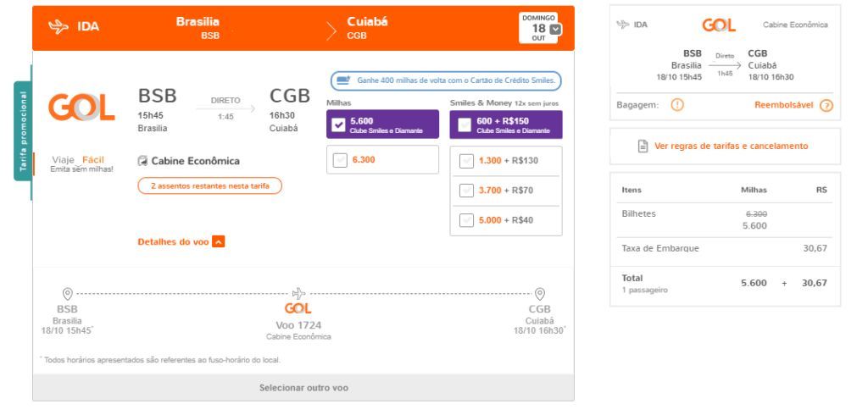Click Selecionar outro voo button
Image resolution: width=868 pixels, height=415 pixels.
click(x=303, y=388)
